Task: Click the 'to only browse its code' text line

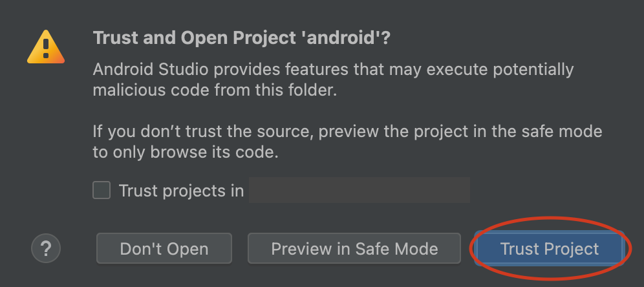Action: 186,153
